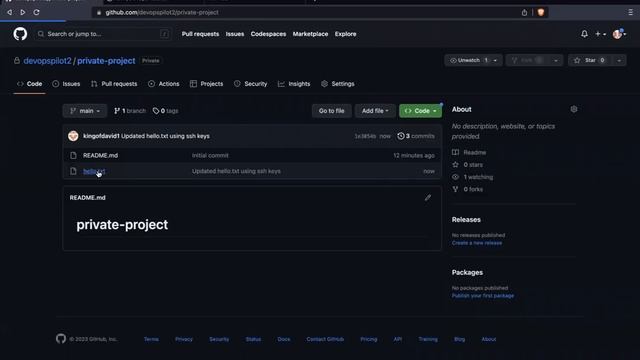Viewport: 640px width, 360px height.
Task: Open the footer Privacy link
Action: [184, 339]
